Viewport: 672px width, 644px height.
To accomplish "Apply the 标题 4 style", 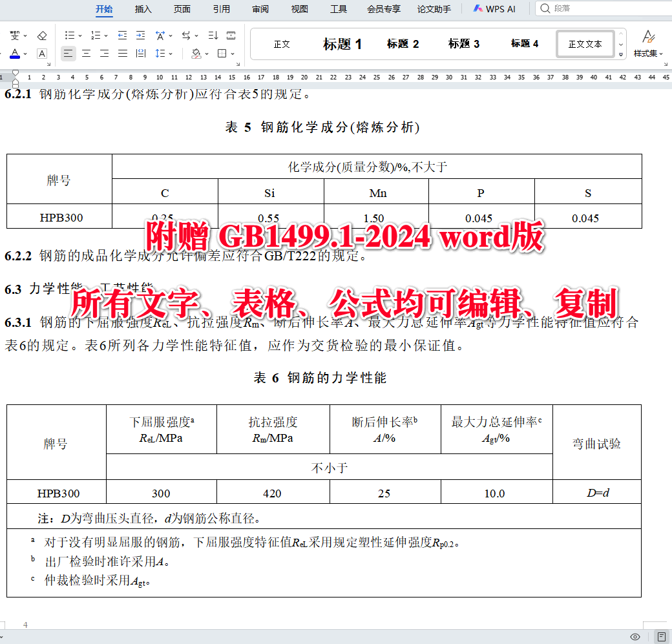I will pyautogui.click(x=525, y=44).
